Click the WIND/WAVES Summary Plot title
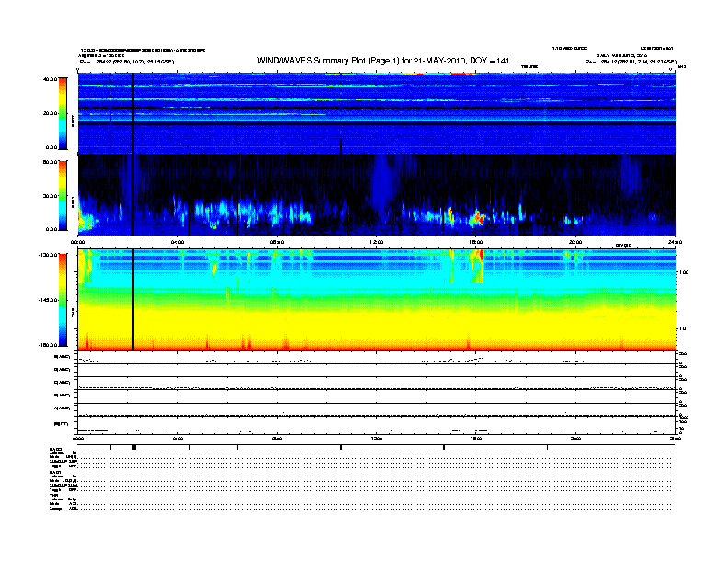The image size is (728, 563). (384, 60)
